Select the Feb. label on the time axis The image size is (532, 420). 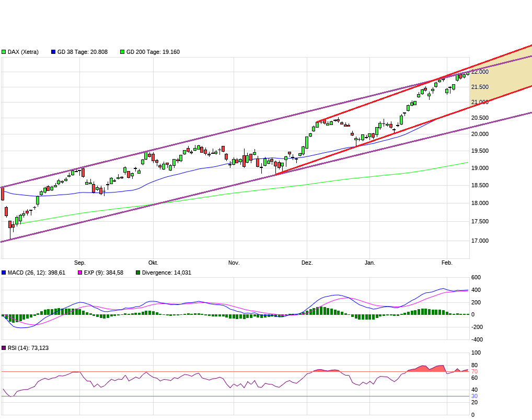pos(446,263)
